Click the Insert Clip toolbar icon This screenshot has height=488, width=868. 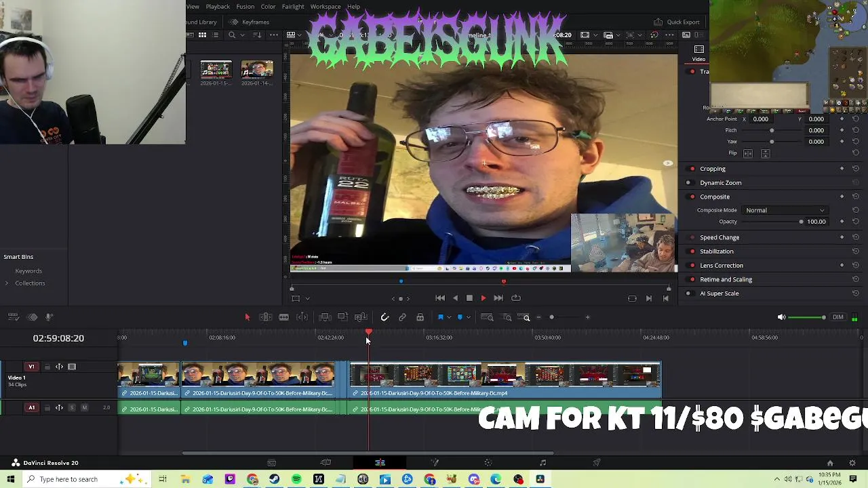click(x=325, y=317)
